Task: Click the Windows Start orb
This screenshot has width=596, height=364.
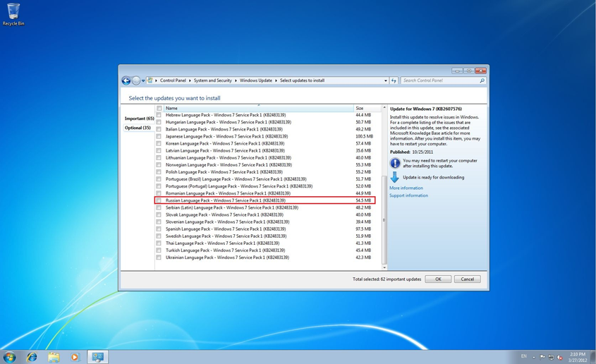Action: tap(10, 357)
